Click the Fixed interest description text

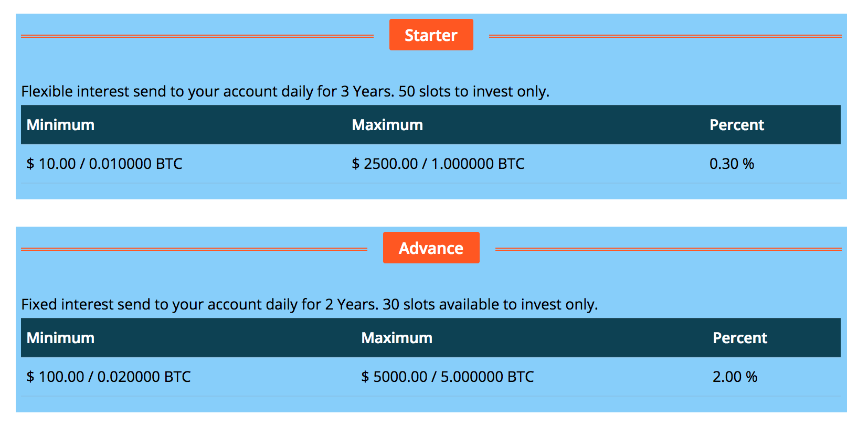tap(309, 304)
